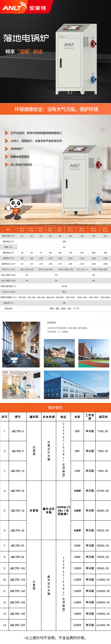This screenshot has height=644, width=111.
Task: Click the 循环泵 column header
Action: pos(34,417)
